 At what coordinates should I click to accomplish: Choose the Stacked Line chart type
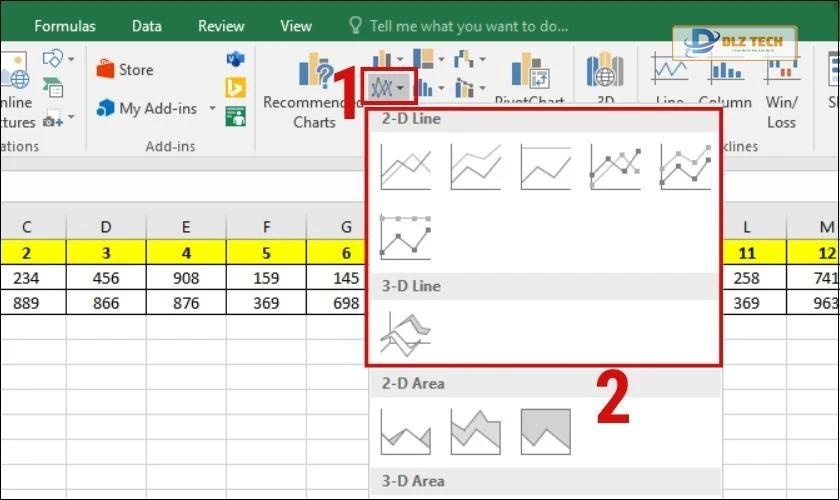(475, 167)
